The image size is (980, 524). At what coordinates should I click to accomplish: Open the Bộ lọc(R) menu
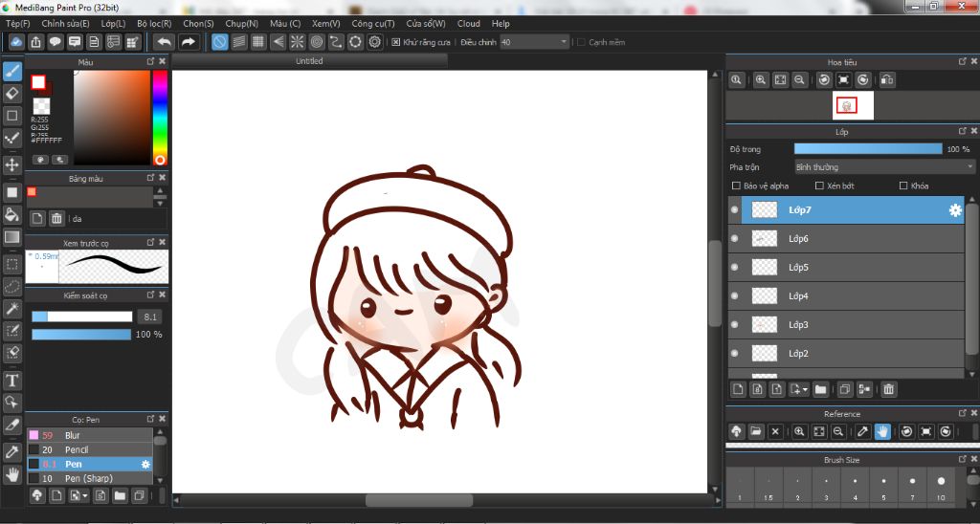coord(154,24)
